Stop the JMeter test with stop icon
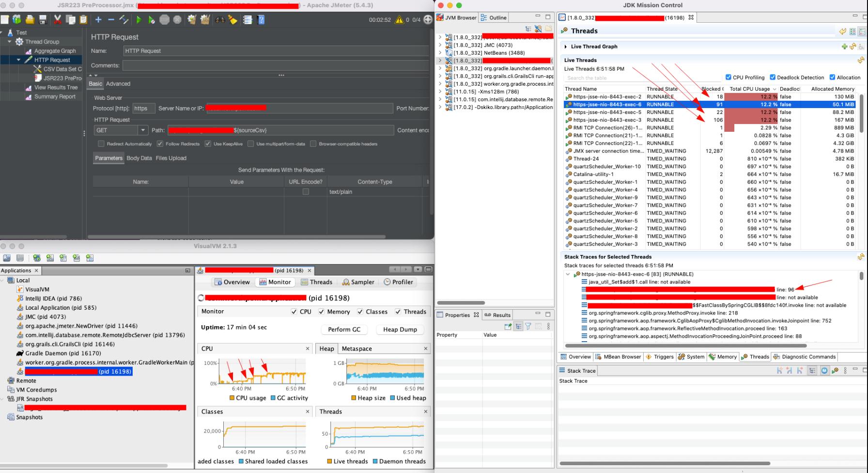Image resolution: width=868 pixels, height=473 pixels. 165,19
